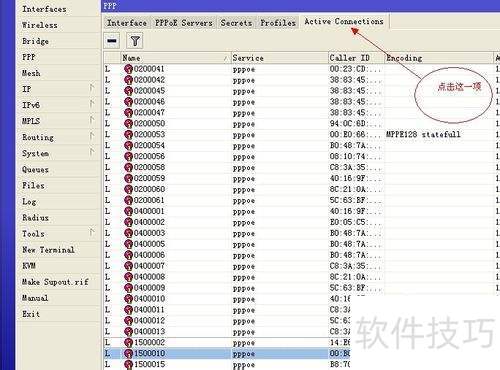Expand the IPv6 submenu arrow
Screen dimensions: 500x370
pyautogui.click(x=92, y=104)
